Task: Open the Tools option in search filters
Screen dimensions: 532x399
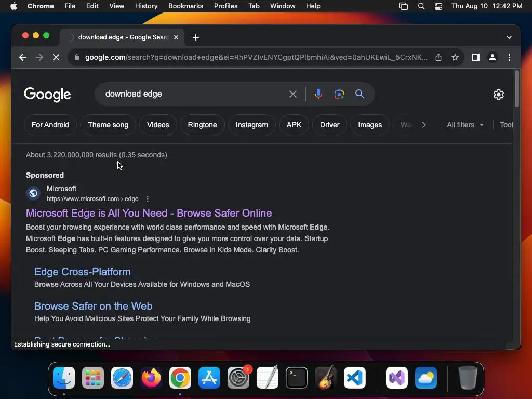Action: point(506,125)
